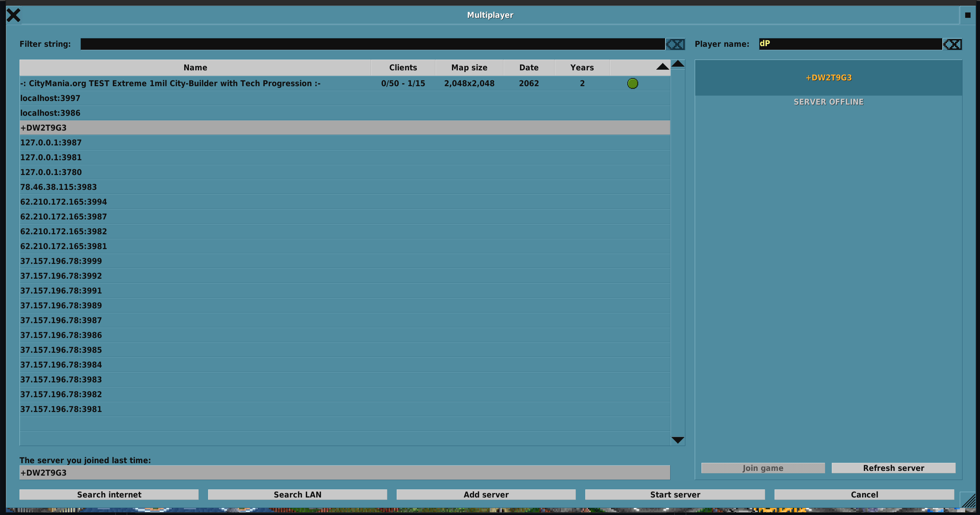
Task: Clear the filter string field
Action: point(675,44)
